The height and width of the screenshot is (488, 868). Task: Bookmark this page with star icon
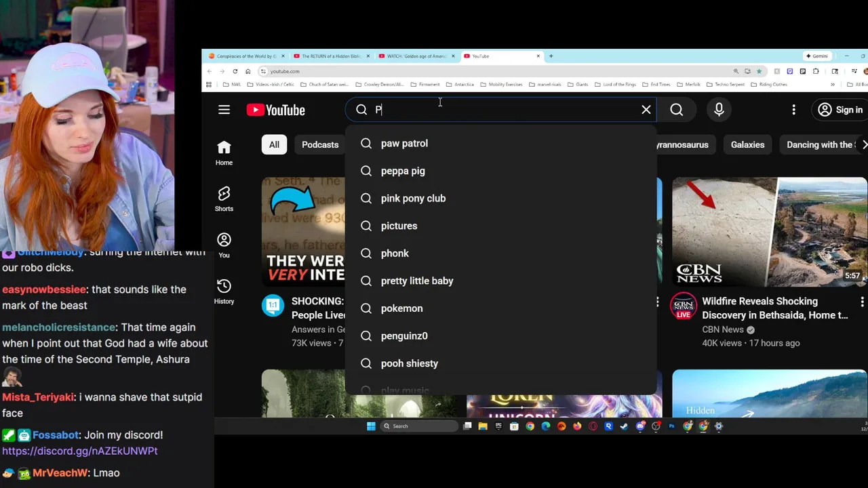click(759, 71)
